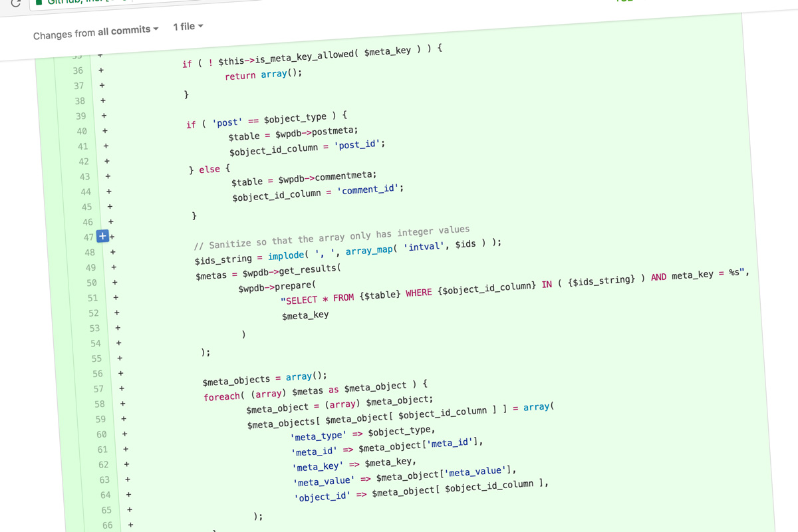
Task: Click 'array_map' in the $ids_string line
Action: point(369,250)
